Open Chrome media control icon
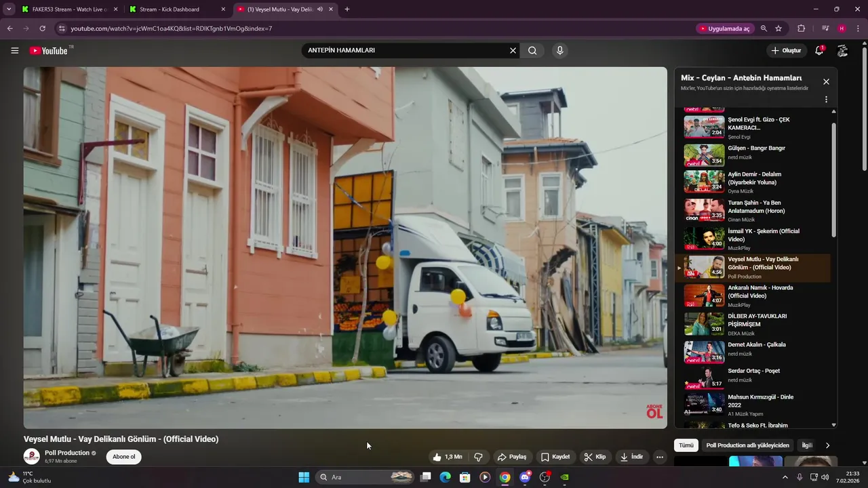868x488 pixels. point(825,28)
